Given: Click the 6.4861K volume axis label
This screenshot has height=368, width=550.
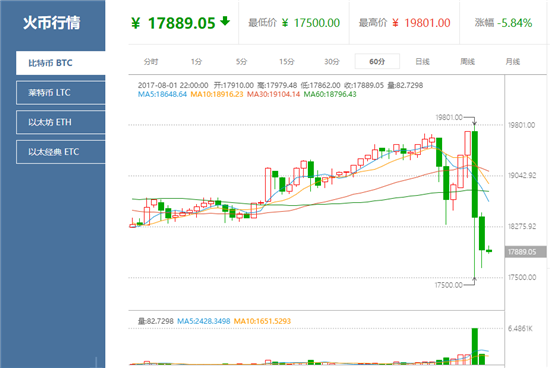Looking at the screenshot, I should pos(520,329).
